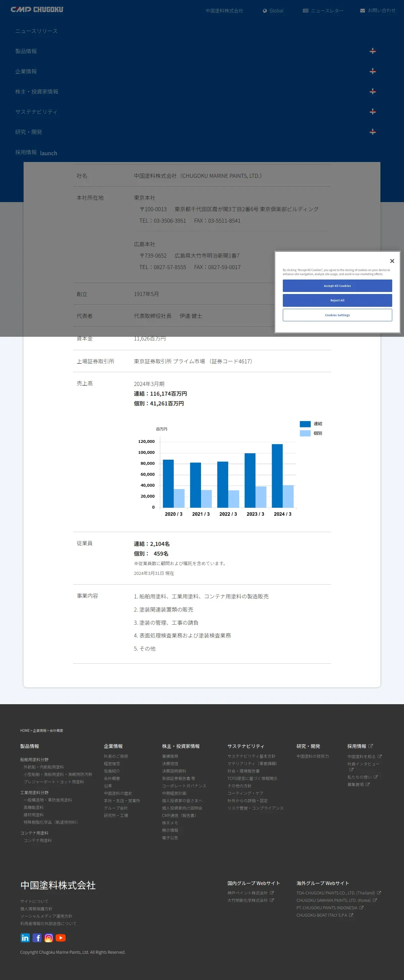The width and height of the screenshot is (404, 980).
Task: Click HOME in the footer breadcrumb
Action: pyautogui.click(x=25, y=730)
